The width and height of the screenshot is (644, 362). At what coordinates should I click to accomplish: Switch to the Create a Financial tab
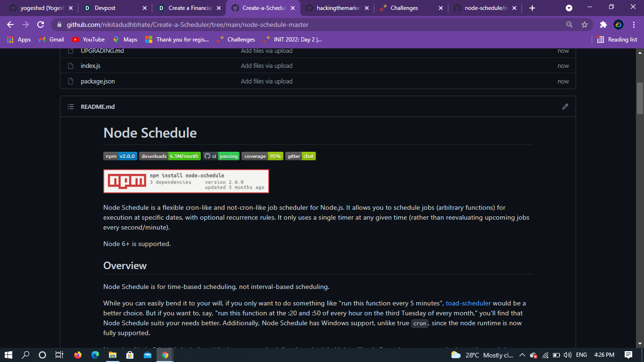[190, 8]
